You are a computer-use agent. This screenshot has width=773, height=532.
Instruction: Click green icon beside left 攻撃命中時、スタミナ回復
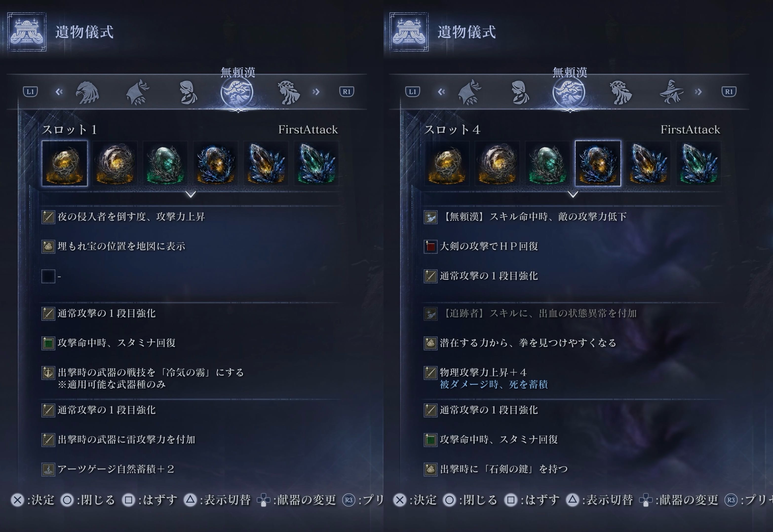(48, 343)
